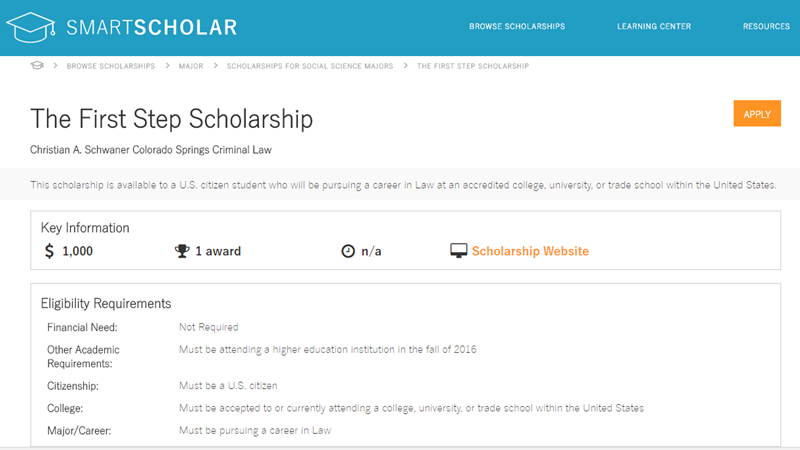
Task: Click the Eligibility Requirements section heading
Action: 106,303
